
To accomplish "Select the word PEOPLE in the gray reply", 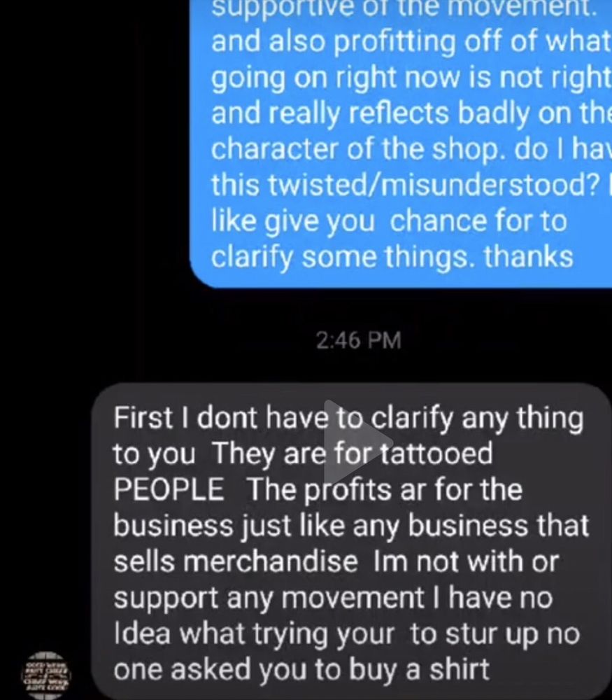I will pyautogui.click(x=169, y=489).
